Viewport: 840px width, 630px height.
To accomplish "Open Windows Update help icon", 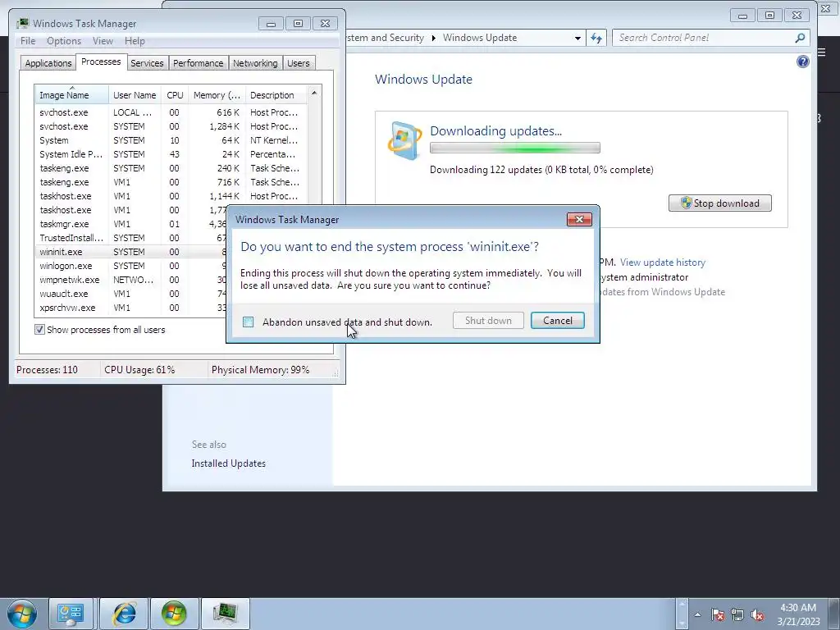I will point(802,62).
